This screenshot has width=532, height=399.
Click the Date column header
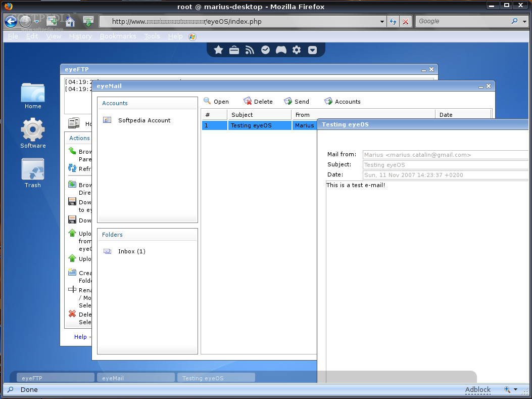click(463, 115)
